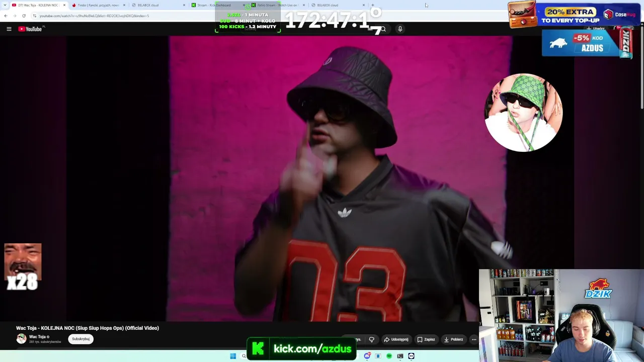
Task: Share the video via Udostępnij
Action: tap(396, 339)
